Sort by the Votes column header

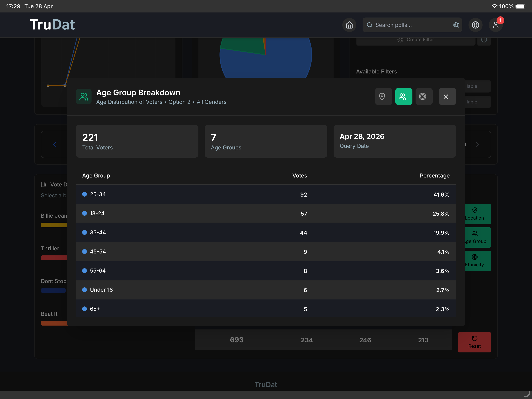click(x=299, y=176)
